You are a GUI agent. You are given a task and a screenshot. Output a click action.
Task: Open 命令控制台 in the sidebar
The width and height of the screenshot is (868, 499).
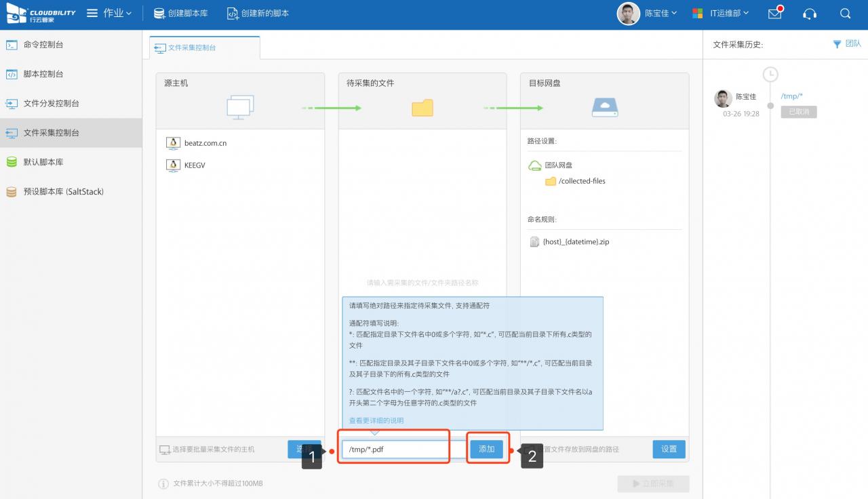43,45
